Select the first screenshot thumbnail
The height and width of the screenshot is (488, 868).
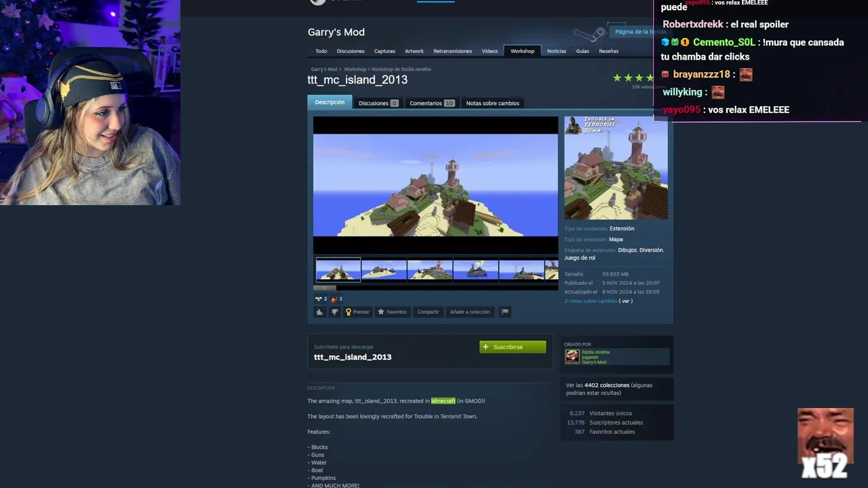point(338,270)
